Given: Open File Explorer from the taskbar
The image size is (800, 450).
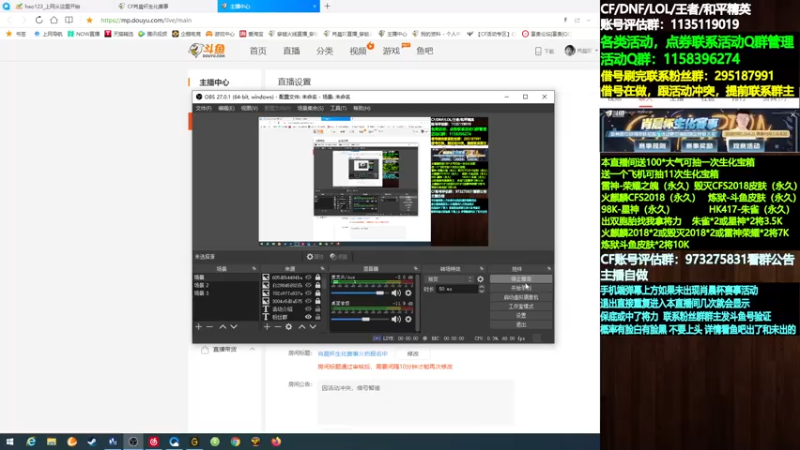Looking at the screenshot, I should [x=52, y=442].
